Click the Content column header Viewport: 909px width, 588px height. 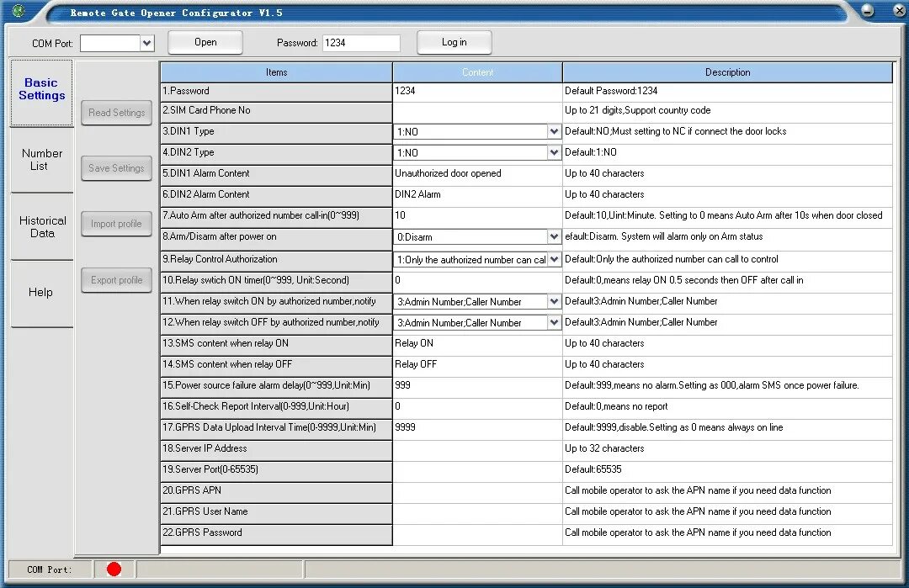point(477,72)
